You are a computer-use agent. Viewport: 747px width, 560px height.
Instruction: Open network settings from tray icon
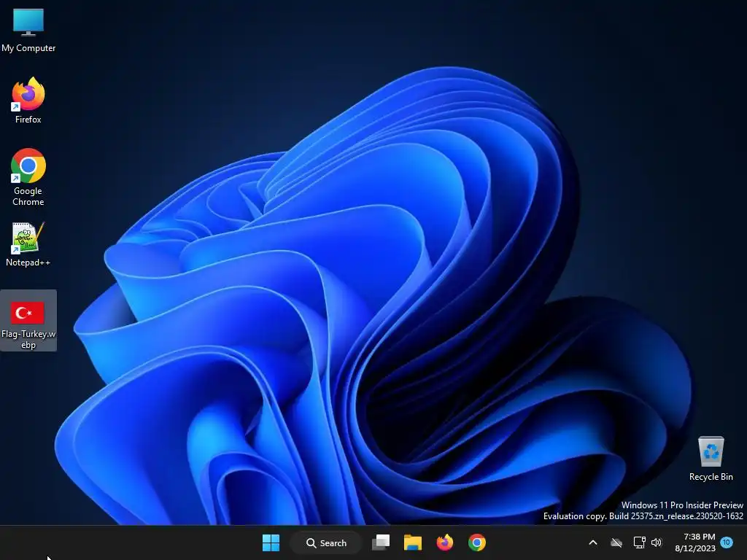[x=639, y=542]
